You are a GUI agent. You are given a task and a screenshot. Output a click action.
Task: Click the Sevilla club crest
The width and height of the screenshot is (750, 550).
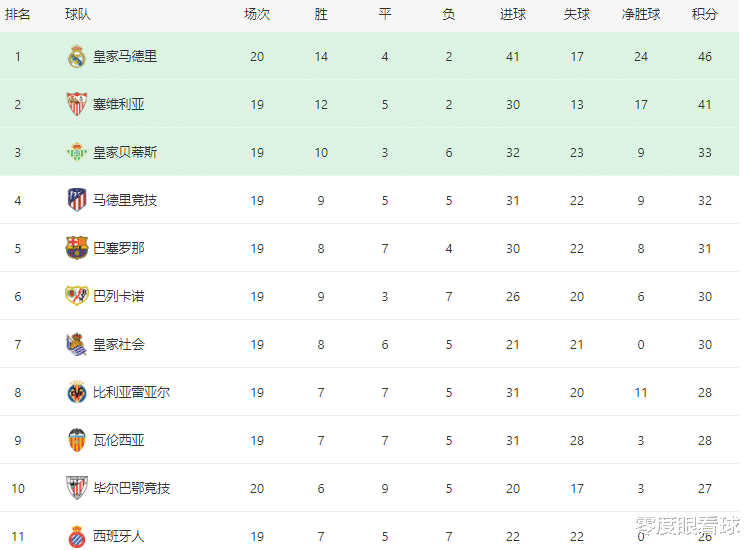pyautogui.click(x=77, y=104)
